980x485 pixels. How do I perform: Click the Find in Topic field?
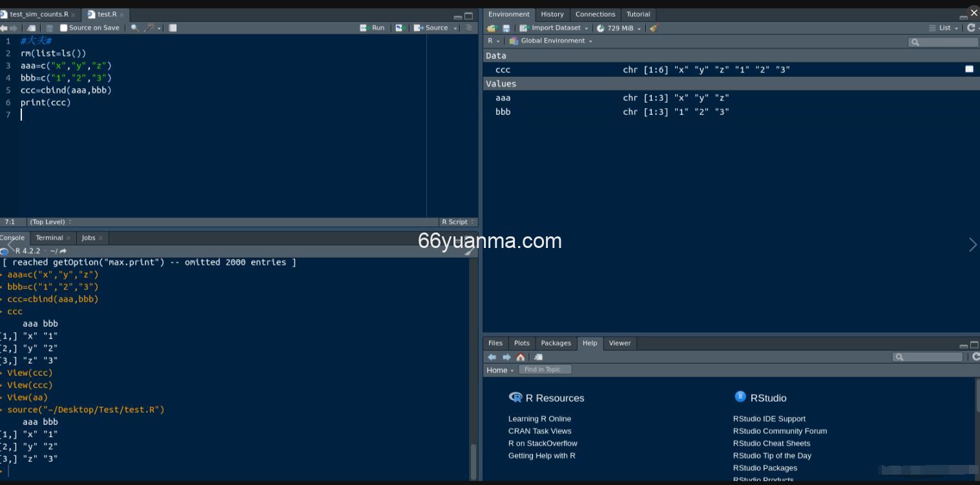coord(545,369)
